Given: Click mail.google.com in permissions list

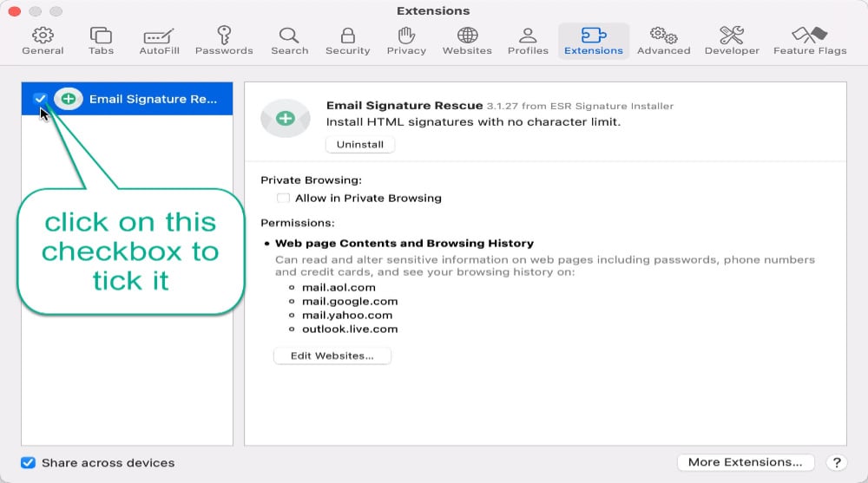Looking at the screenshot, I should tap(350, 302).
